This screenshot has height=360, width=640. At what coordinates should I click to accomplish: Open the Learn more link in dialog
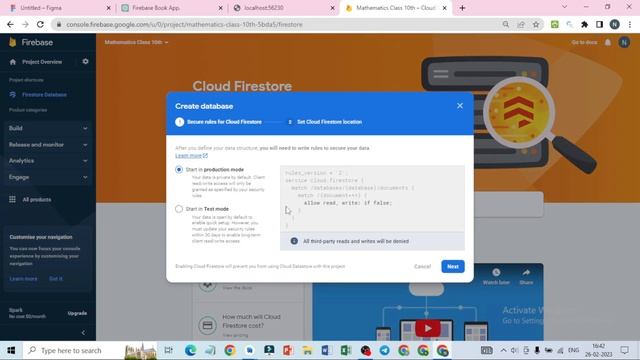click(x=191, y=156)
